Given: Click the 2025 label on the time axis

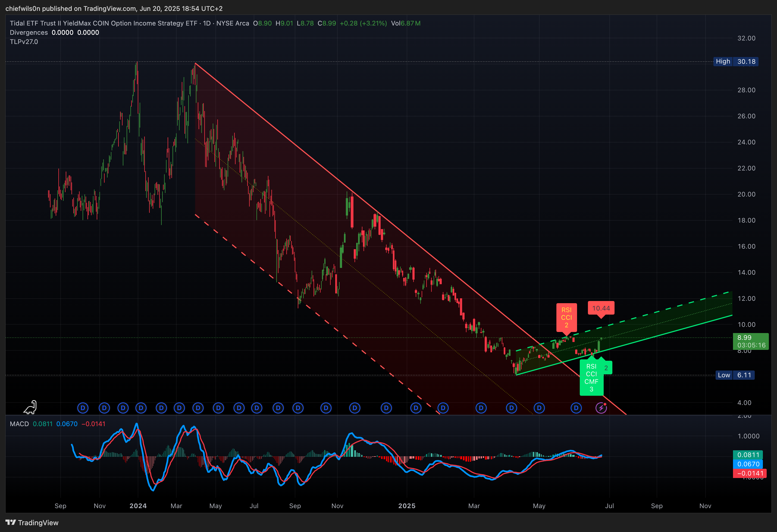Looking at the screenshot, I should pos(407,506).
